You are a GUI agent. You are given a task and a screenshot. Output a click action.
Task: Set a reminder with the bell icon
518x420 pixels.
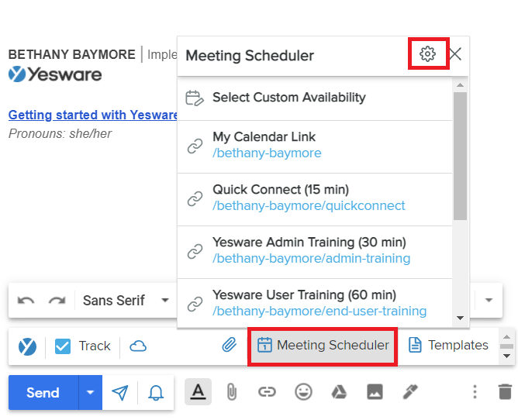(156, 393)
